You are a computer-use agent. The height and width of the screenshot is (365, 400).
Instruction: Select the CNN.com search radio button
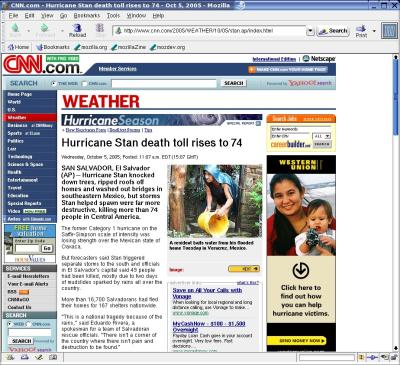pos(85,84)
